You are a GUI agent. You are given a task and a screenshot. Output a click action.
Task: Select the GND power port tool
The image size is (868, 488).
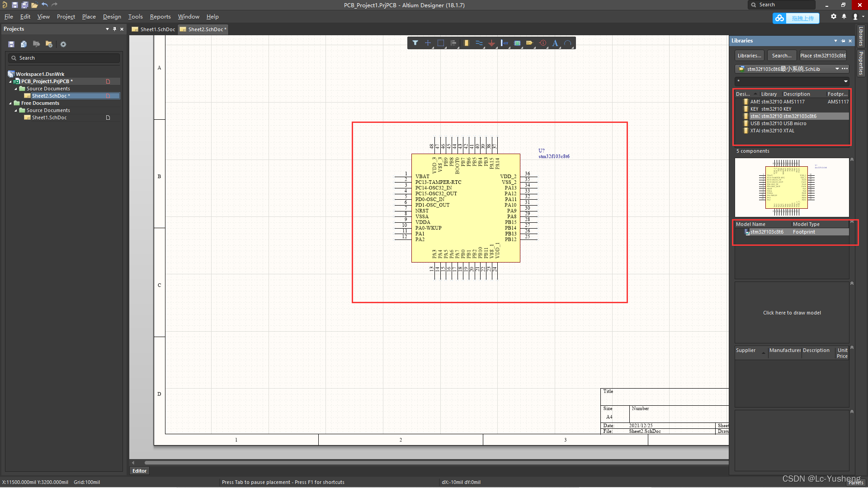coord(491,43)
